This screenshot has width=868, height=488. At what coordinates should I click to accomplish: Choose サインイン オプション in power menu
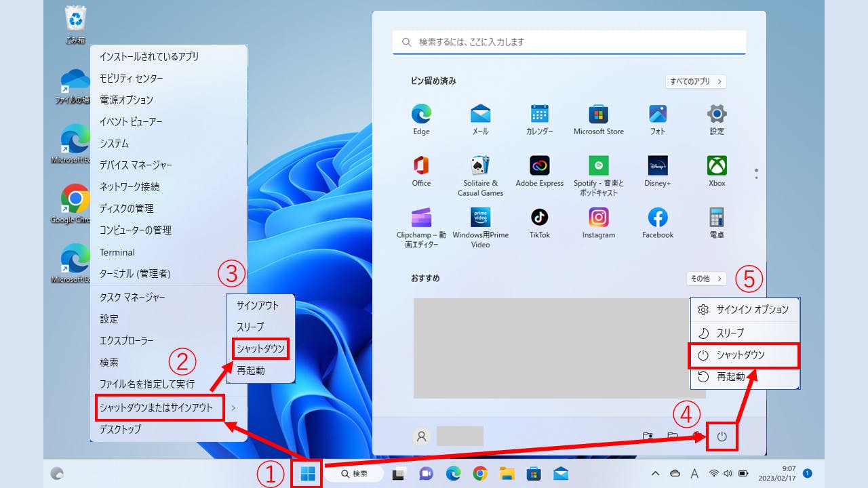click(x=745, y=309)
